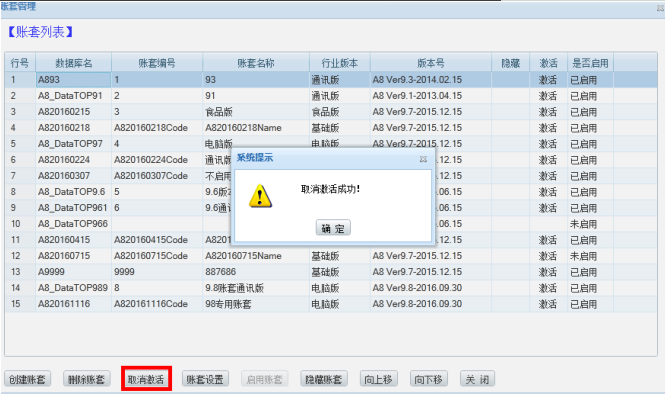The height and width of the screenshot is (394, 665).
Task: Select database cell A820160307
Action: pos(73,176)
